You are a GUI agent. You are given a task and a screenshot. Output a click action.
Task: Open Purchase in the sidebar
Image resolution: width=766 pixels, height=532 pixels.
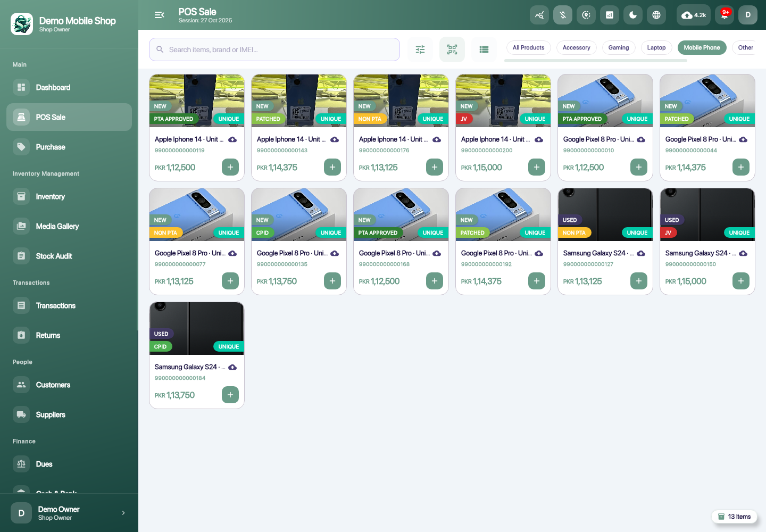tap(69, 147)
